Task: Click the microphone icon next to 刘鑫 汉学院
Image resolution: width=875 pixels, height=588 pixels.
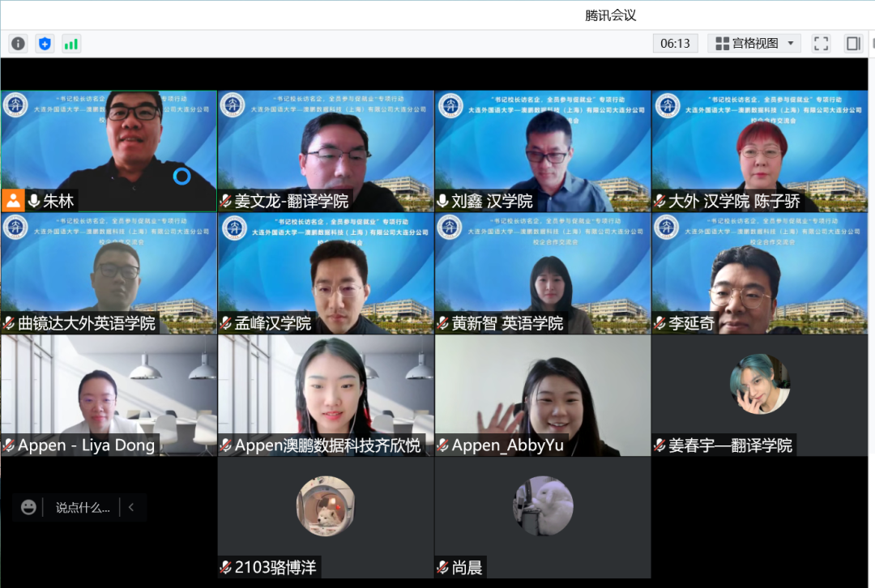Action: point(443,201)
